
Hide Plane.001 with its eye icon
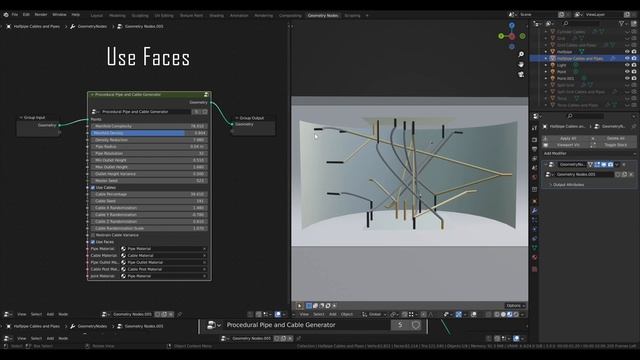627,78
